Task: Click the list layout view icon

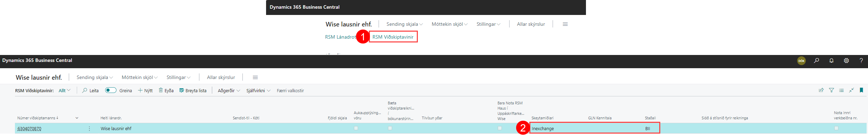Action: coord(841,90)
